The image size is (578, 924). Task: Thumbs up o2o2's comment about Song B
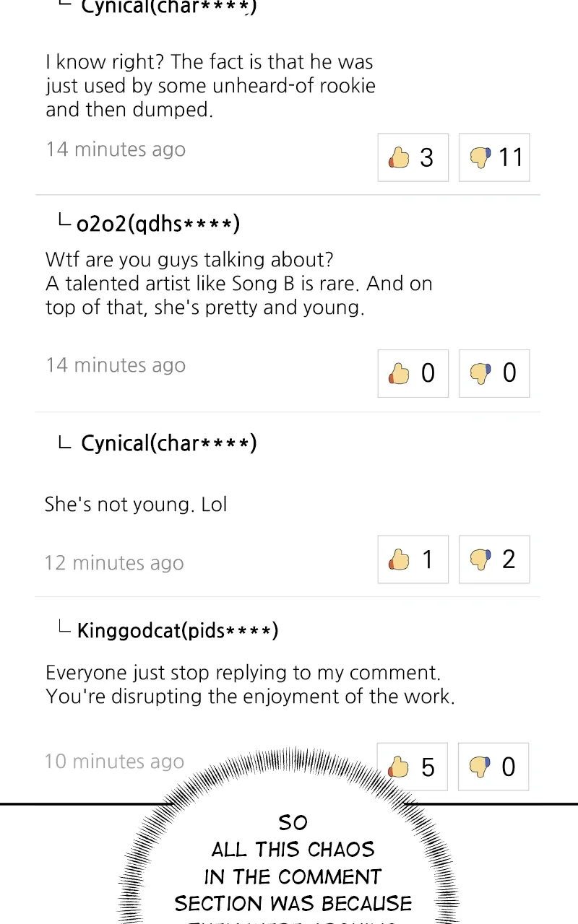(x=413, y=373)
